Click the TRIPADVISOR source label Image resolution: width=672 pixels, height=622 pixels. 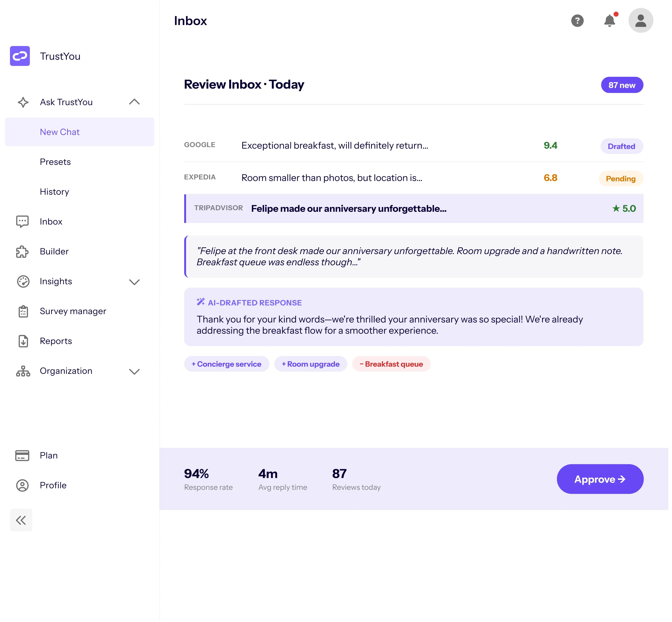(x=218, y=208)
